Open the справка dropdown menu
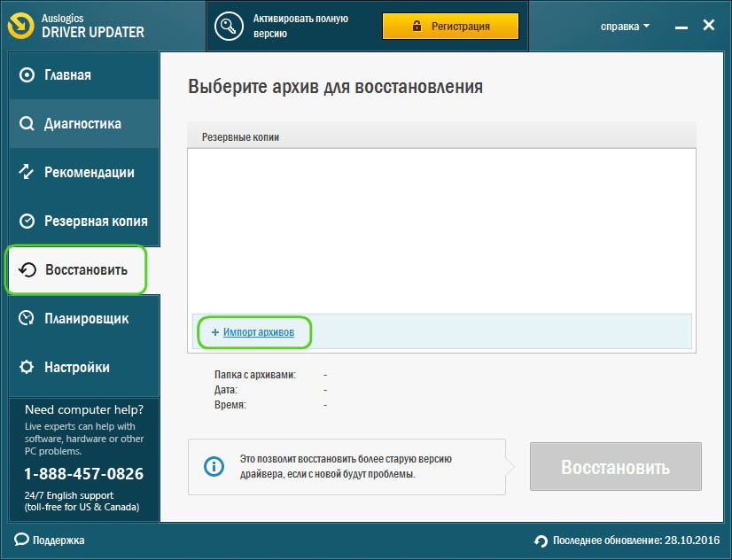Viewport: 732px width, 560px height. 625,27
